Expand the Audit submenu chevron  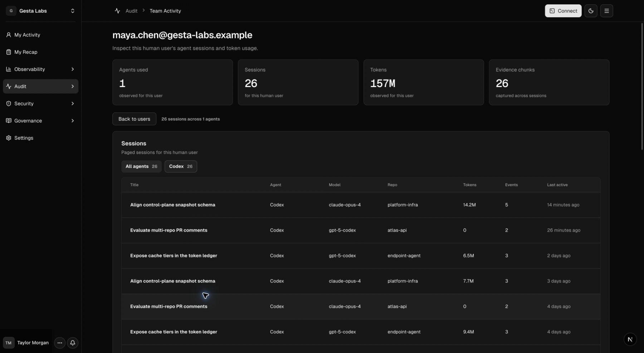pyautogui.click(x=73, y=86)
